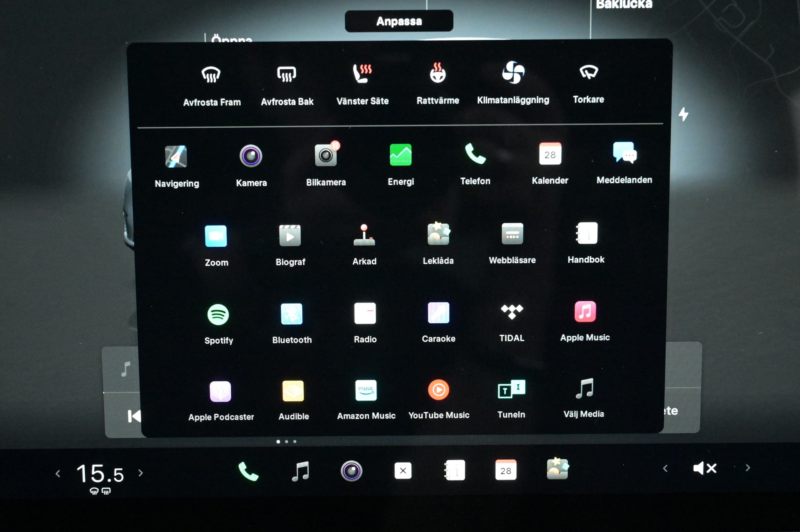Open media player from bottom dock
Screen dimensions: 800x532
pyautogui.click(x=301, y=471)
